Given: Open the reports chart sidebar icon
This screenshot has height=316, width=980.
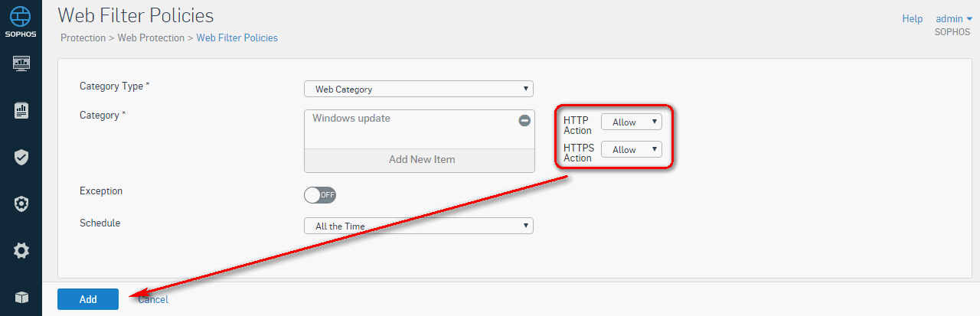Looking at the screenshot, I should click(x=21, y=110).
